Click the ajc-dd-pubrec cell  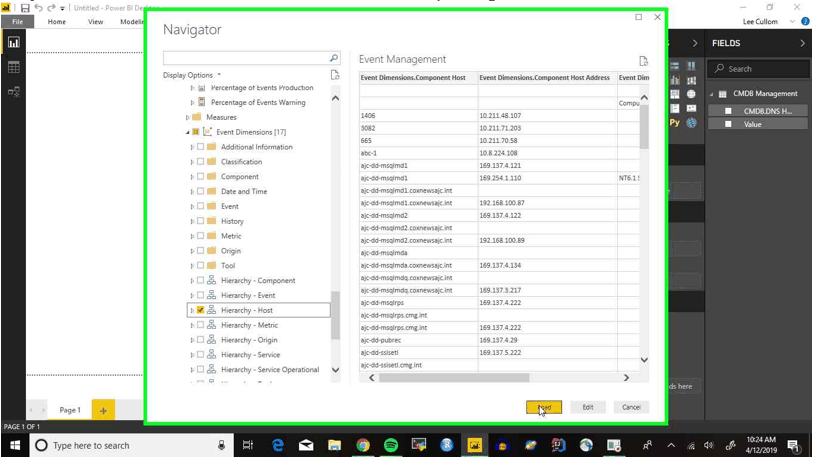tap(418, 340)
